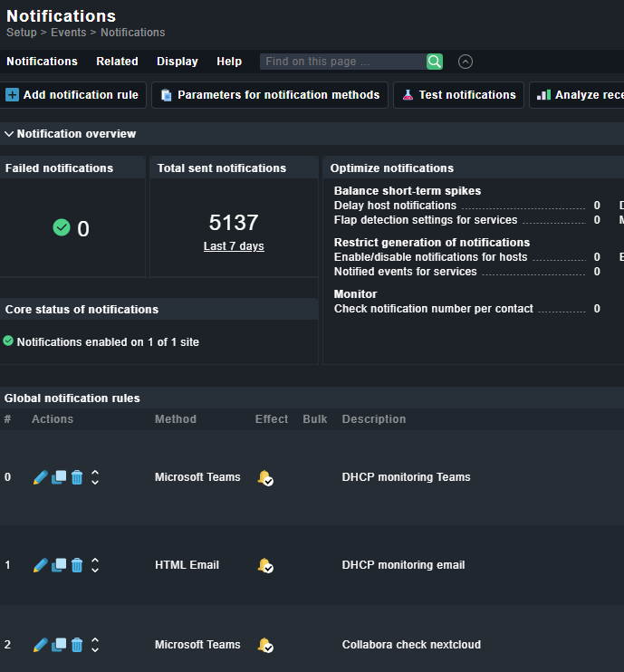Clone the DHCP monitoring email rule
624x672 pixels.
59,565
